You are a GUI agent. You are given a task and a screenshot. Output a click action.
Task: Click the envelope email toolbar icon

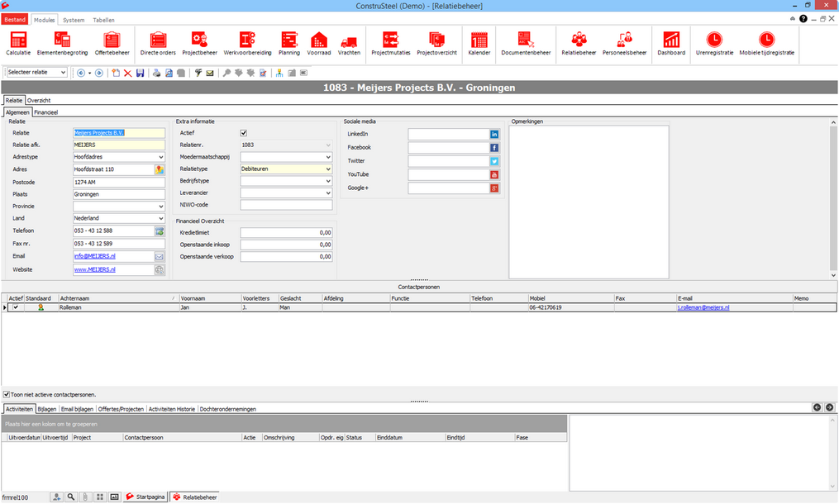click(x=210, y=73)
